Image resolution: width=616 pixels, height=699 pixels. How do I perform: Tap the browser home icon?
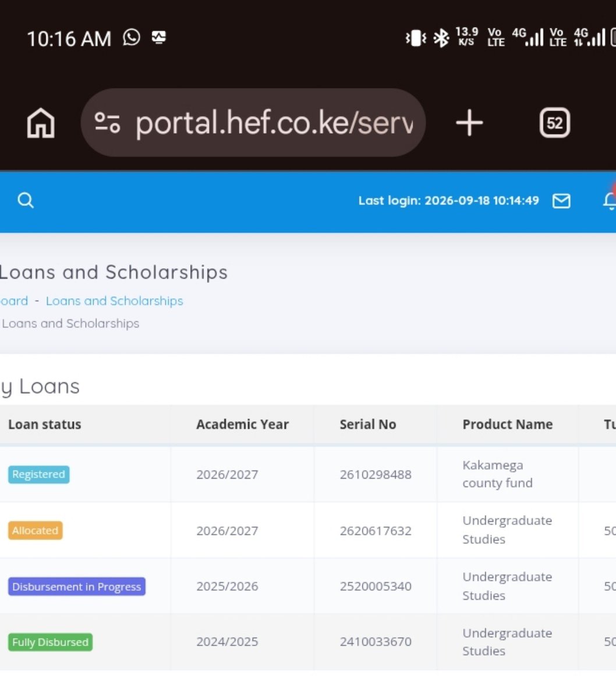pyautogui.click(x=41, y=123)
